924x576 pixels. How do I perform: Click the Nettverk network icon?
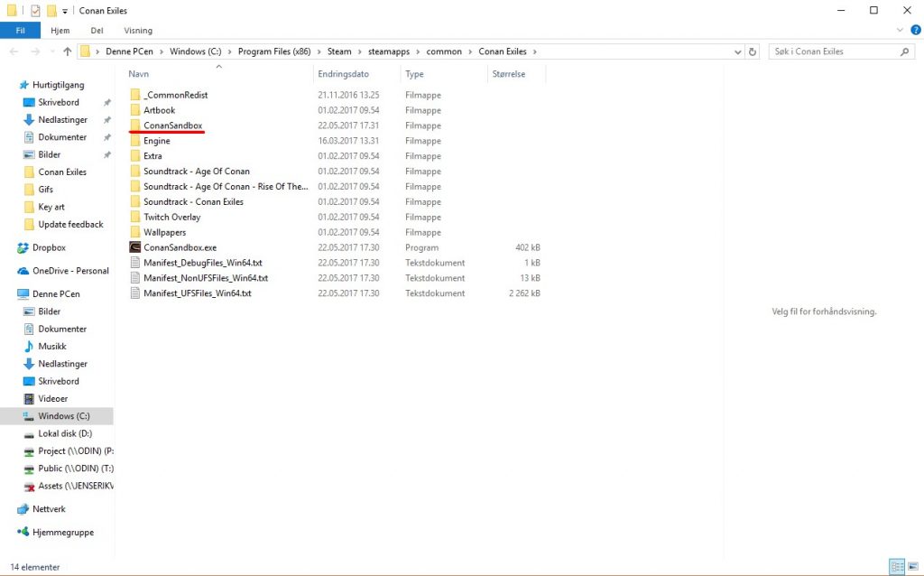(x=23, y=509)
